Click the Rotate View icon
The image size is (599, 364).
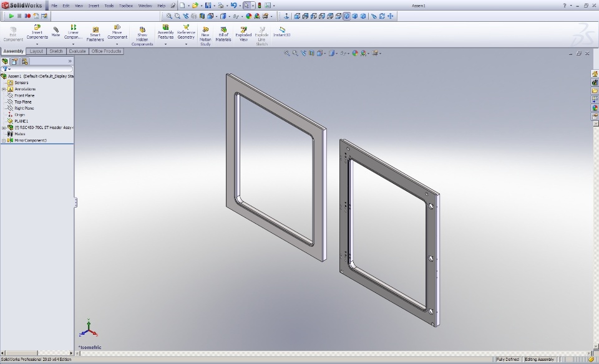pos(382,16)
